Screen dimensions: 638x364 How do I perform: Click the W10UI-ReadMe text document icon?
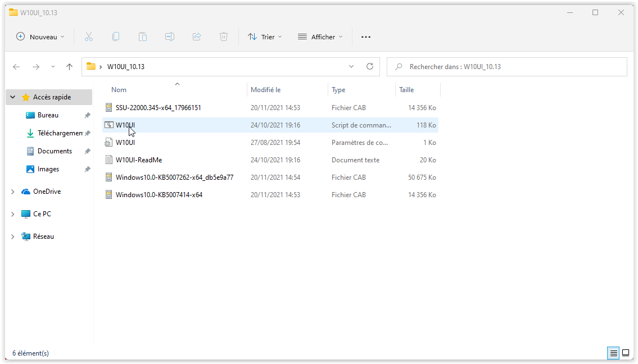(x=108, y=160)
